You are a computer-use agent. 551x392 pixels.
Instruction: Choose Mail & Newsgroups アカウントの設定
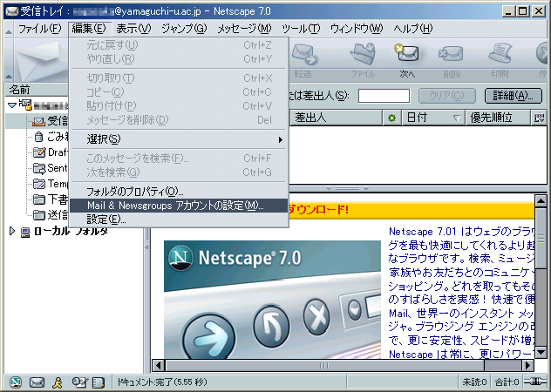(180, 206)
